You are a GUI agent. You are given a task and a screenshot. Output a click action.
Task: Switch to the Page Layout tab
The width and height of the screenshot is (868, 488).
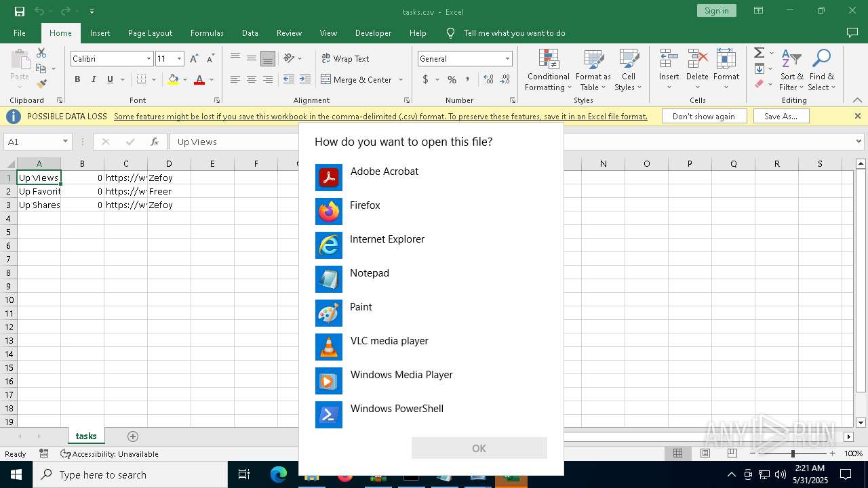[x=150, y=33]
